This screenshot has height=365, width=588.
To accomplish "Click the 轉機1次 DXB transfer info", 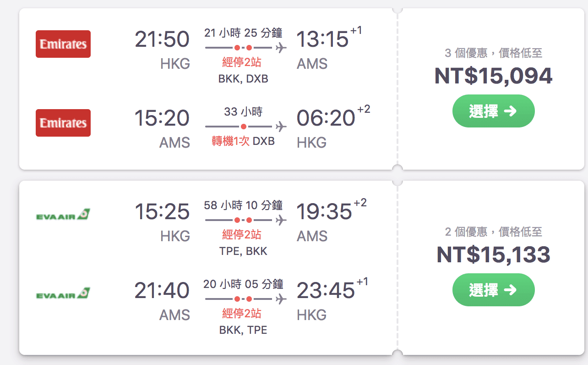I will coord(243,141).
